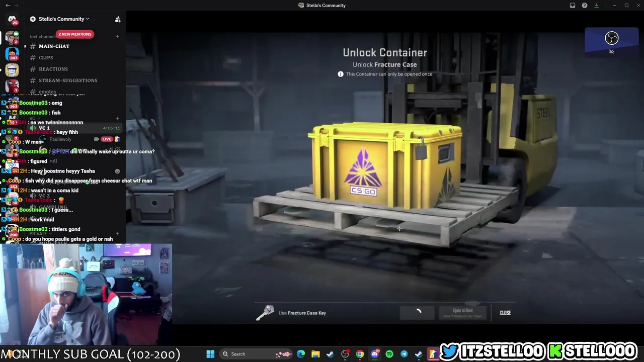Switch to Discord from taskbar
644x362 pixels.
[374, 354]
